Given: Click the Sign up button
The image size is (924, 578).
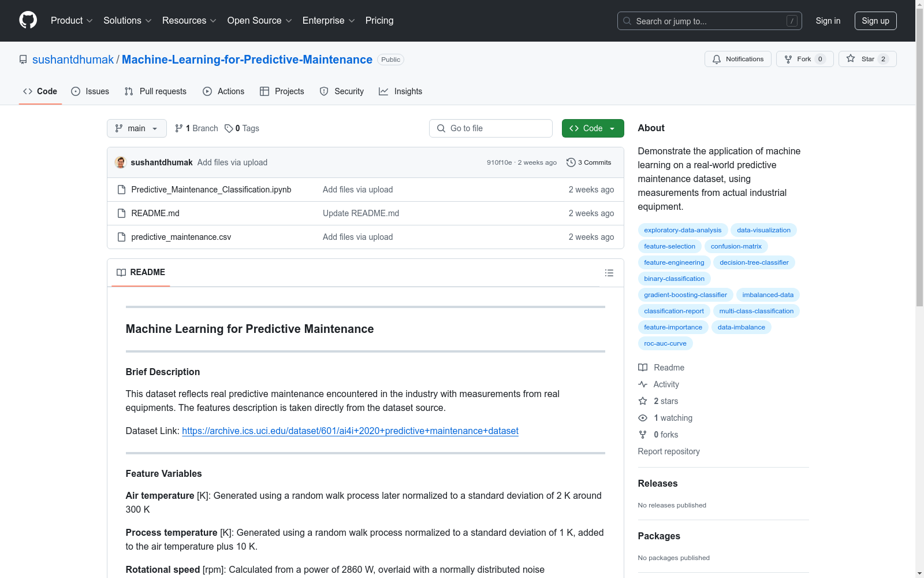Looking at the screenshot, I should tap(875, 21).
